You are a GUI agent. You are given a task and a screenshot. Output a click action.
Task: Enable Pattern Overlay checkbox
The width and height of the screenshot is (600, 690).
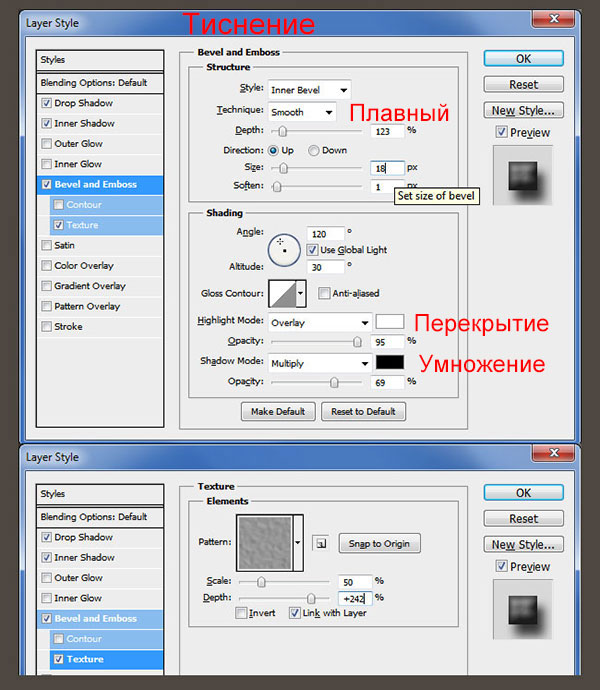click(46, 306)
